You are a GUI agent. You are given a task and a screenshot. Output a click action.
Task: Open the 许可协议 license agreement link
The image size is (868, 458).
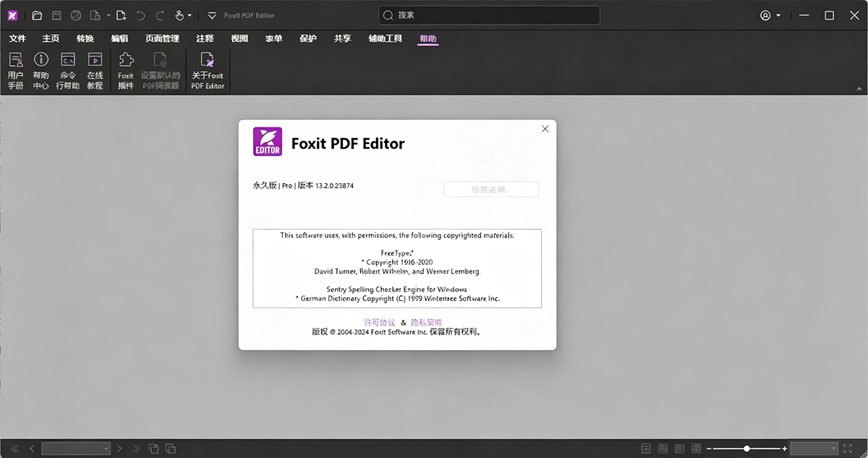[x=379, y=322]
